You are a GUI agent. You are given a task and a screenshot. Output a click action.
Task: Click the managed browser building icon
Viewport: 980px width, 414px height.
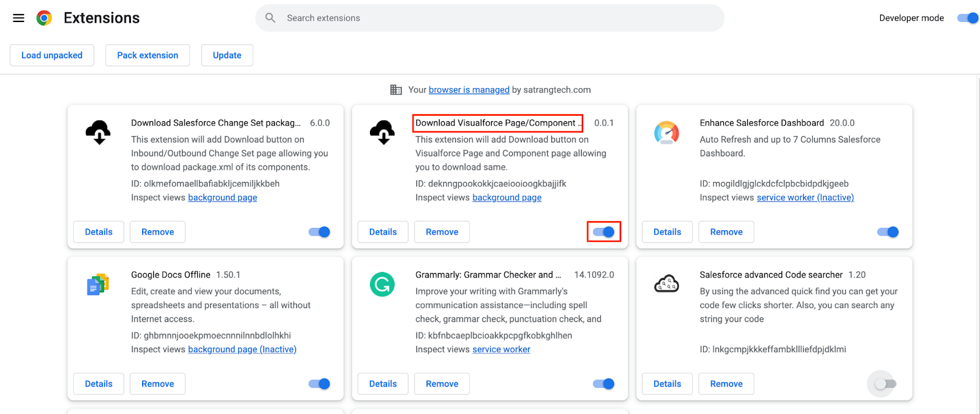(x=396, y=90)
